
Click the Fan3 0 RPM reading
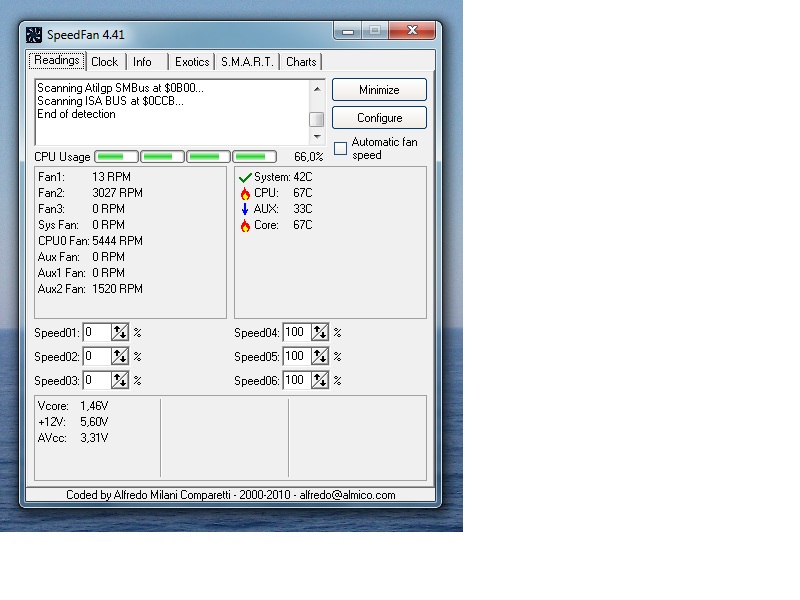[81, 209]
